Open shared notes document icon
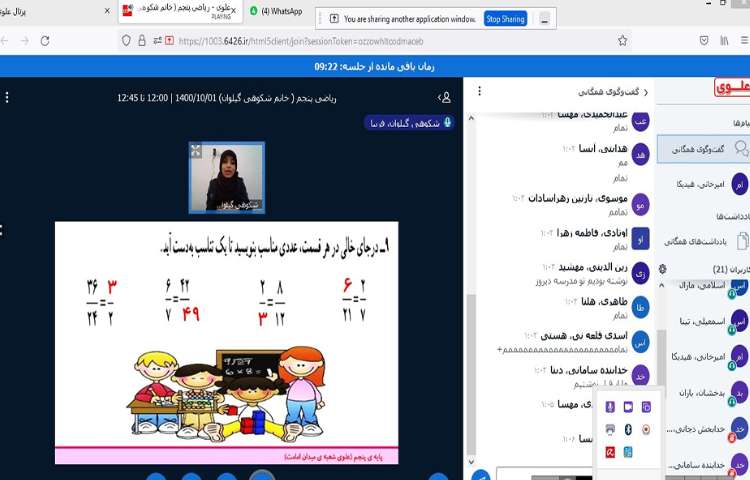Viewport: 750px width, 480px height. pos(742,241)
